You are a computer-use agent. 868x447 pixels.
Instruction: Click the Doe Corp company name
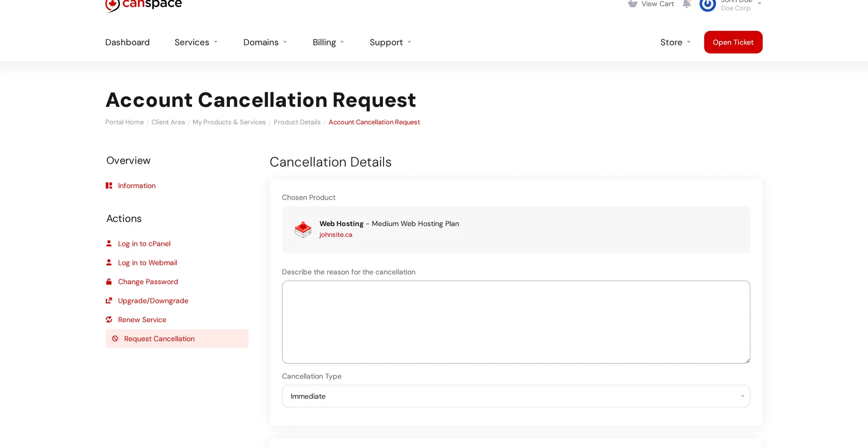click(x=736, y=8)
